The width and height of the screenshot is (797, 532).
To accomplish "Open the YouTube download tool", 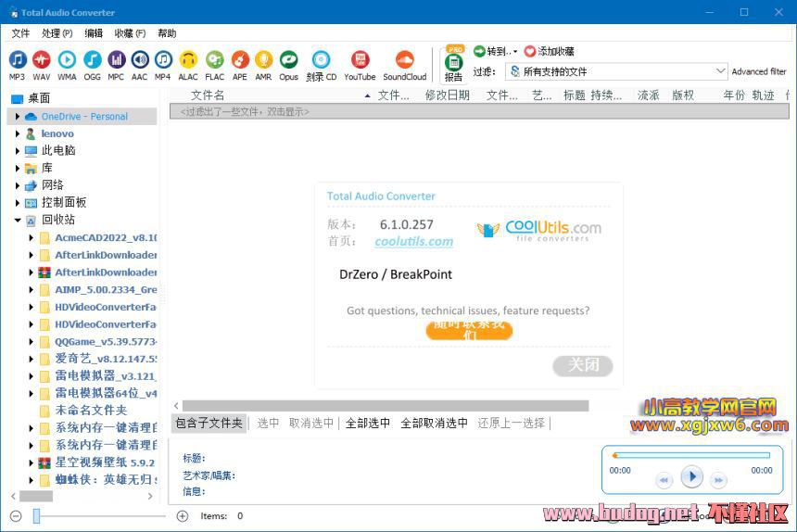I will coord(360,65).
